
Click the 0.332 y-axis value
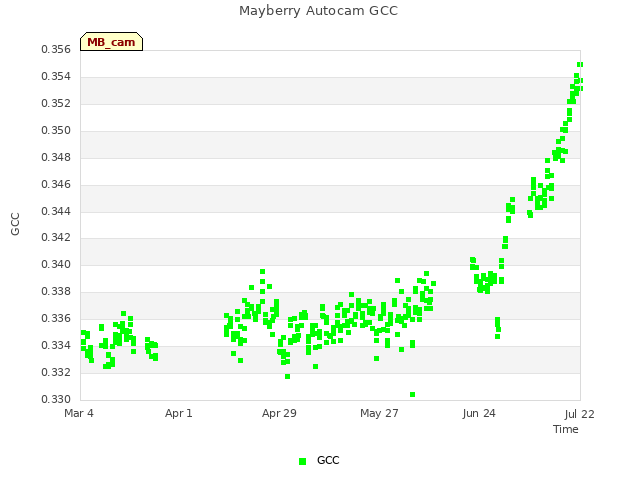point(56,372)
